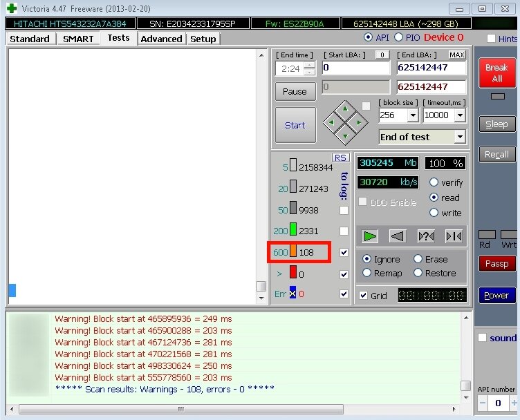Click the red Break All button

point(496,73)
